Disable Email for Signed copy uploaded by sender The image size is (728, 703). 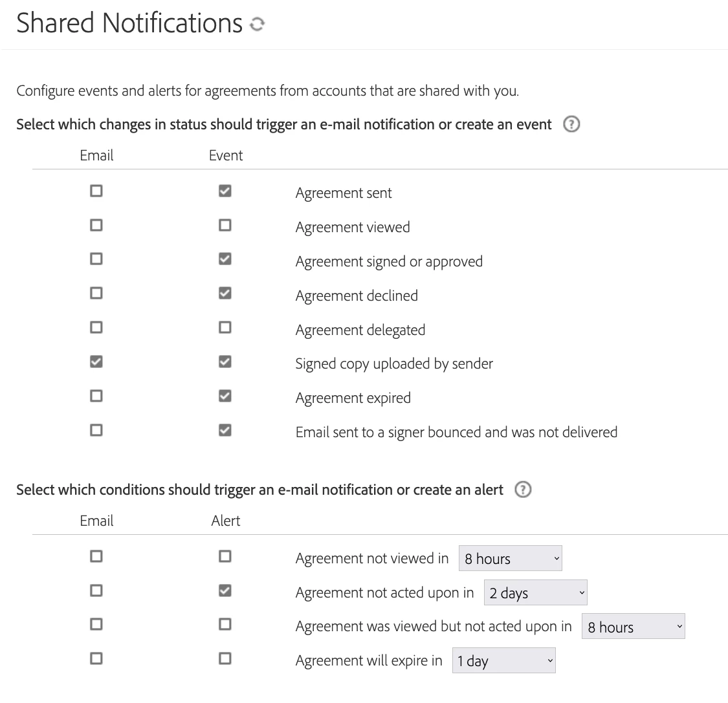(96, 362)
